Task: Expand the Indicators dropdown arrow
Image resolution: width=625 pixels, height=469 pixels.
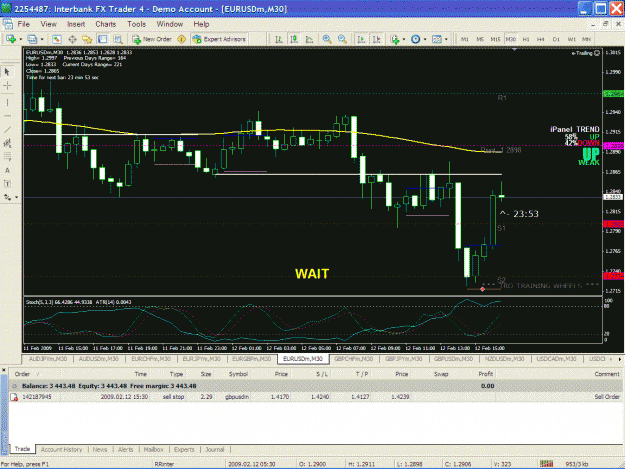Action: [404, 39]
